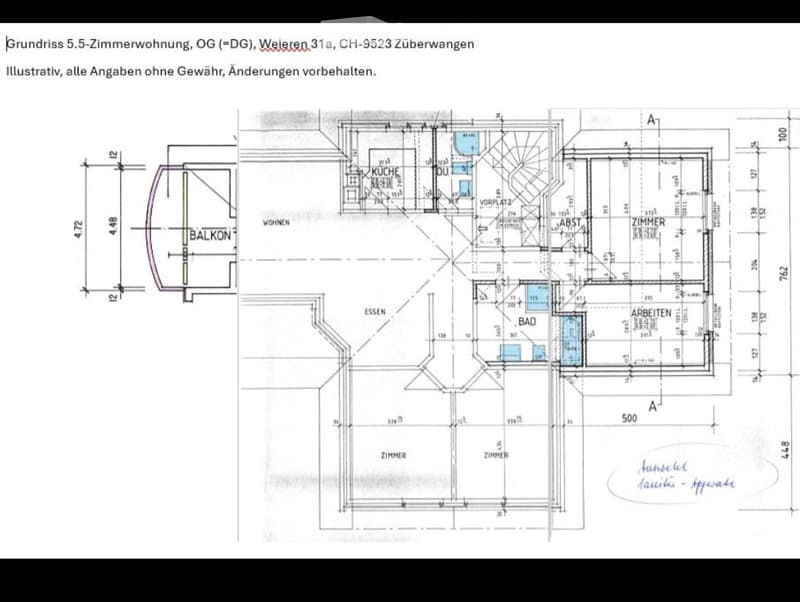This screenshot has height=602, width=800.
Task: Click the "500" dimension below the plan
Action: pos(630,418)
